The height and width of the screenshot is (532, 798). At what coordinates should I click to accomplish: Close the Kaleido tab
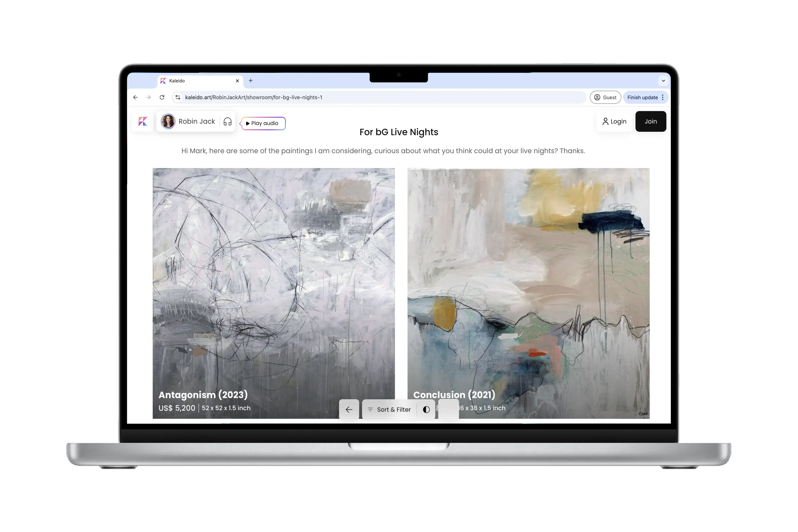[x=237, y=81]
